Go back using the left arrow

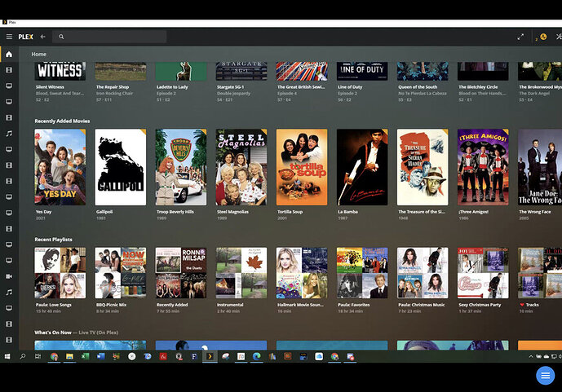click(42, 37)
